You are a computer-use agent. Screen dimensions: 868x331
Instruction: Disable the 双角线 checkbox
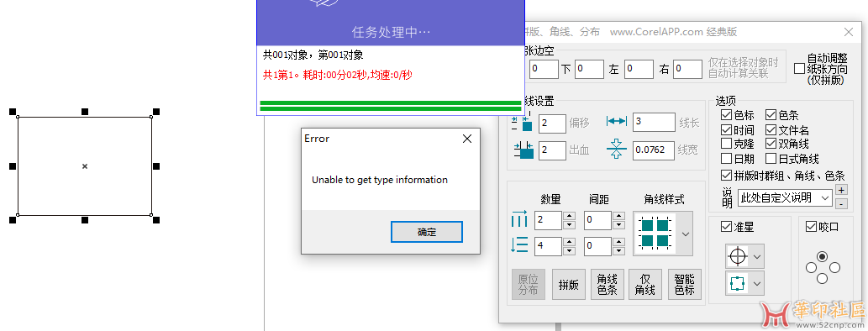pyautogui.click(x=771, y=144)
